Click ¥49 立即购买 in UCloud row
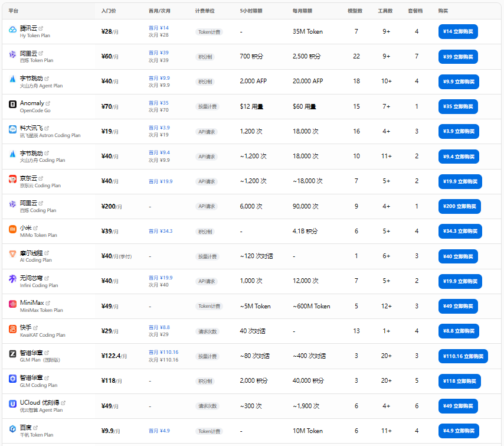 [x=458, y=406]
